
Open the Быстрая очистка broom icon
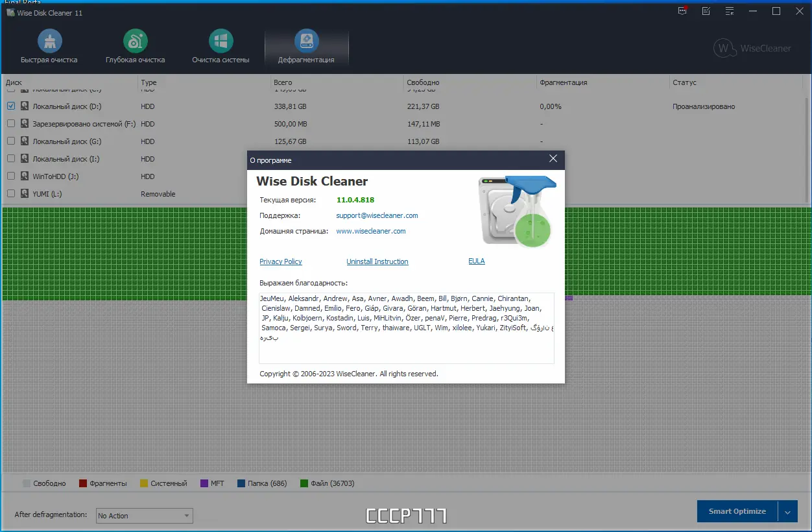[x=49, y=42]
